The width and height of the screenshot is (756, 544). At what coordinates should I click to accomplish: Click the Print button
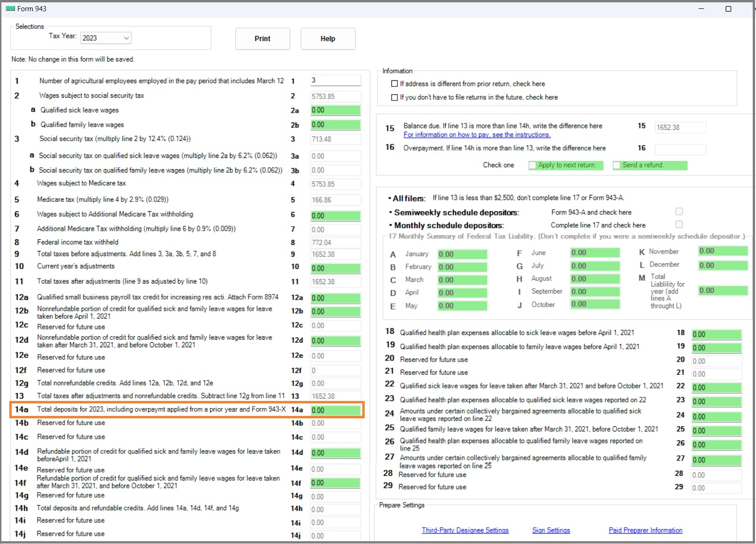(x=262, y=39)
